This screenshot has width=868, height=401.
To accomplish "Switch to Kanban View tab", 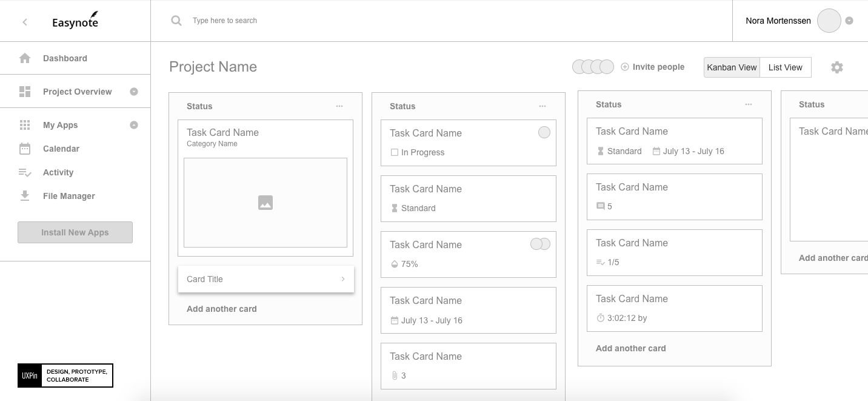I will pos(732,67).
